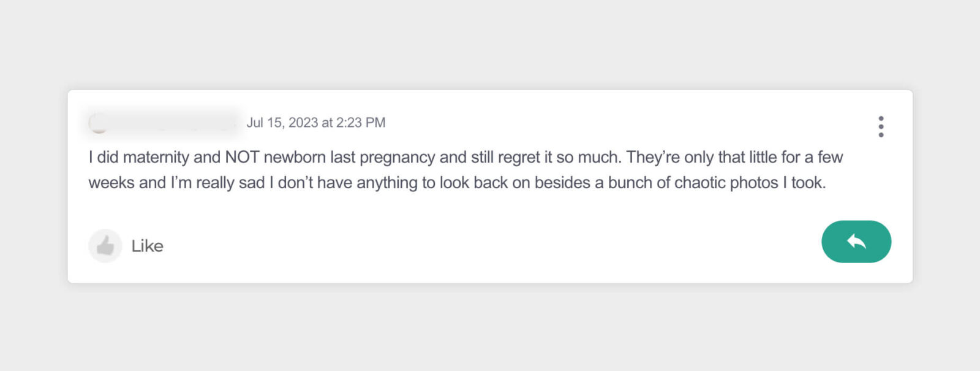This screenshot has width=980, height=371.
Task: Open comment actions via the vertical ellipsis
Action: click(881, 126)
